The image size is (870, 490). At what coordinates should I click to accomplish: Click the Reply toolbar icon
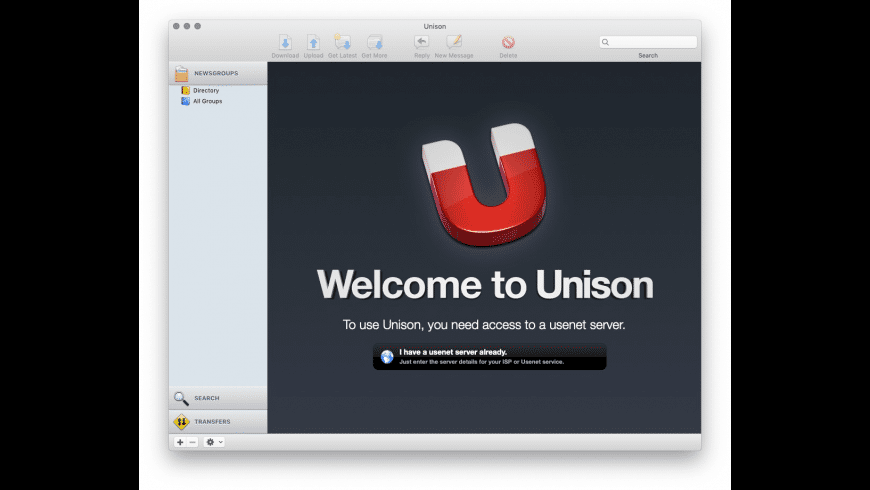point(422,42)
